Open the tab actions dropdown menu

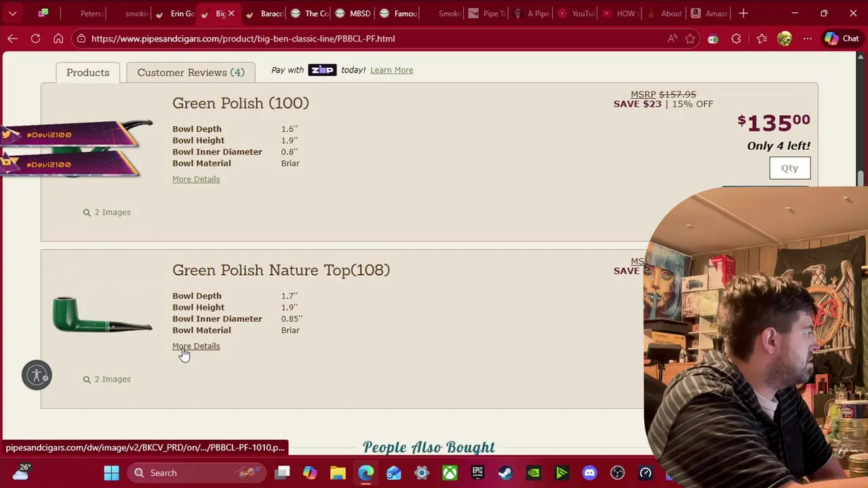(12, 13)
